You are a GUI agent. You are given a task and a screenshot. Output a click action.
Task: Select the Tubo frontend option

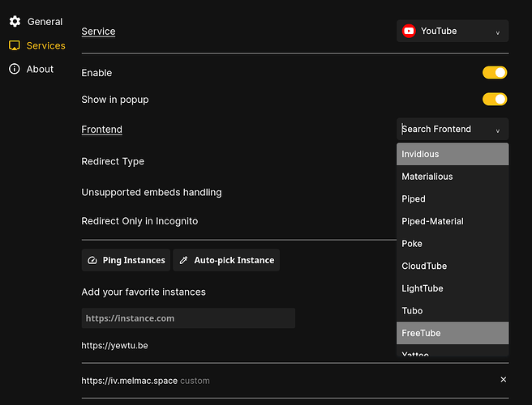pyautogui.click(x=453, y=310)
